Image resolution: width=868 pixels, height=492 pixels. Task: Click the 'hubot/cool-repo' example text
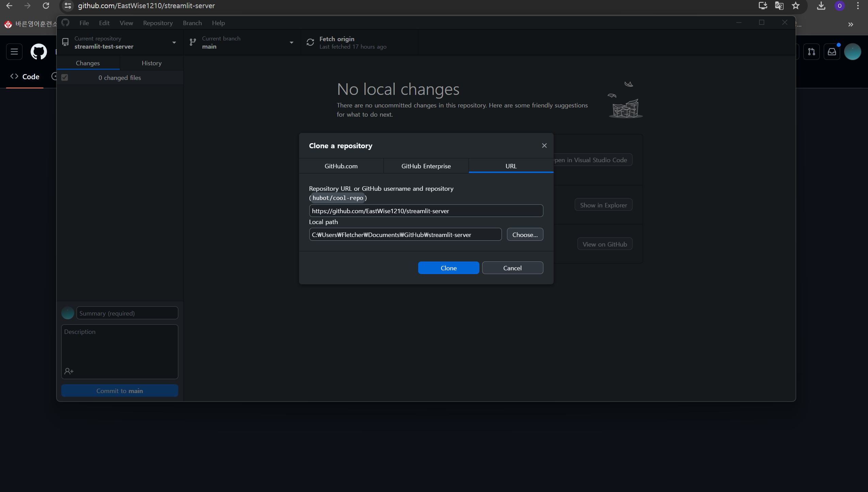(338, 198)
